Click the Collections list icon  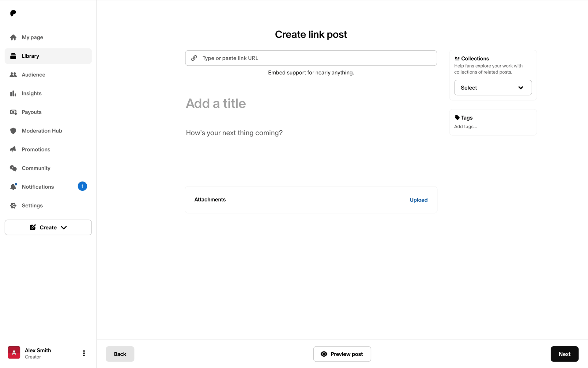457,59
